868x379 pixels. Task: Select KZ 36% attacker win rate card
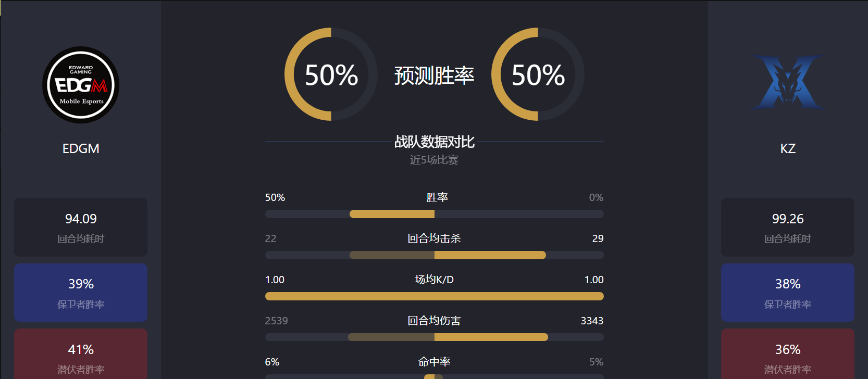(x=788, y=354)
